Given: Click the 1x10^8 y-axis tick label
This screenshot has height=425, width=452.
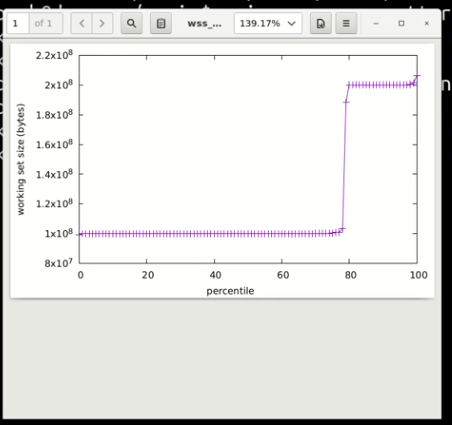Looking at the screenshot, I should click(59, 233).
